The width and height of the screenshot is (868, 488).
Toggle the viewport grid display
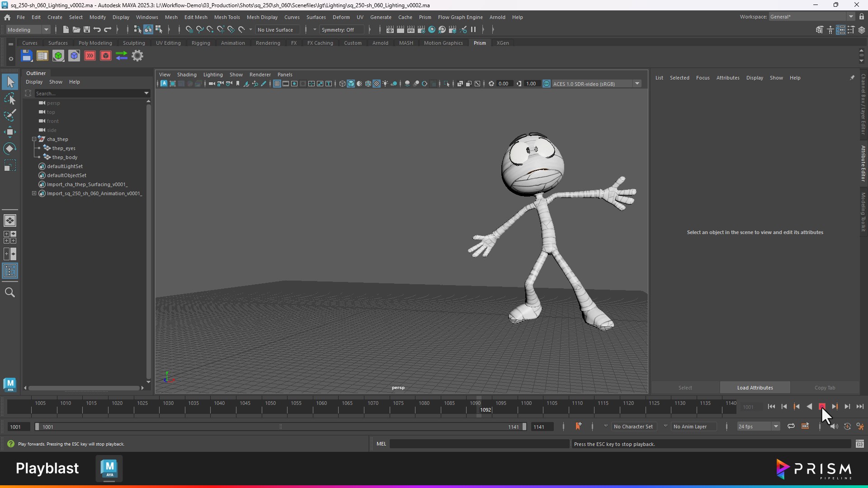pos(277,84)
